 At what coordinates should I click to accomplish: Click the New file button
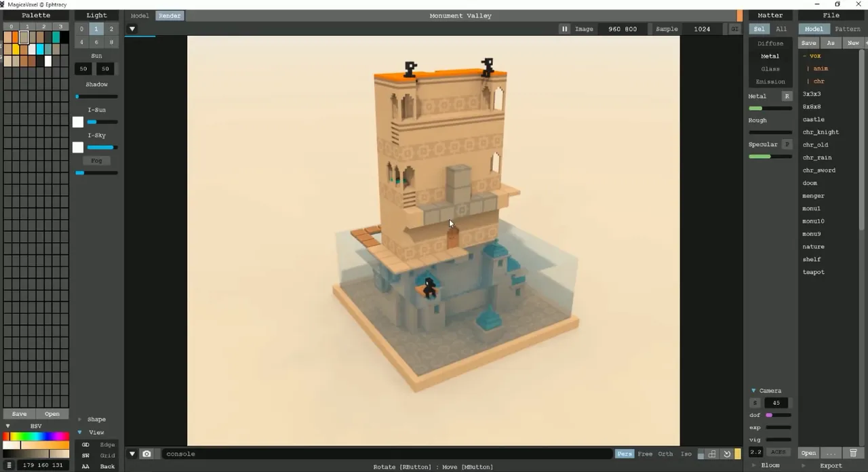click(x=853, y=43)
